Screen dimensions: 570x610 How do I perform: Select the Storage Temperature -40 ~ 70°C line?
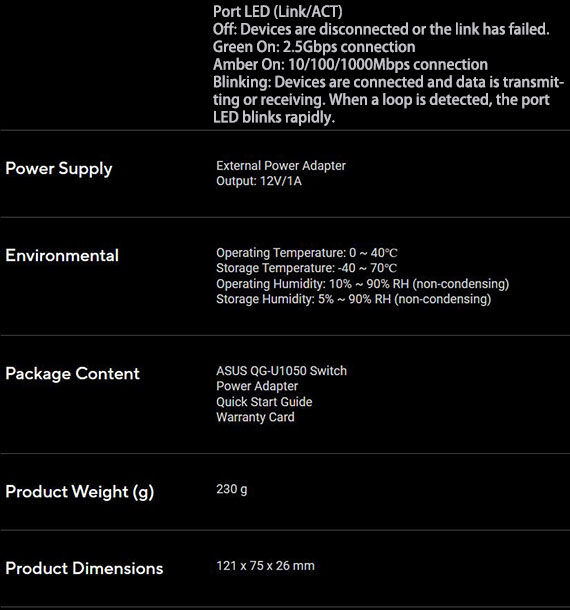click(307, 268)
